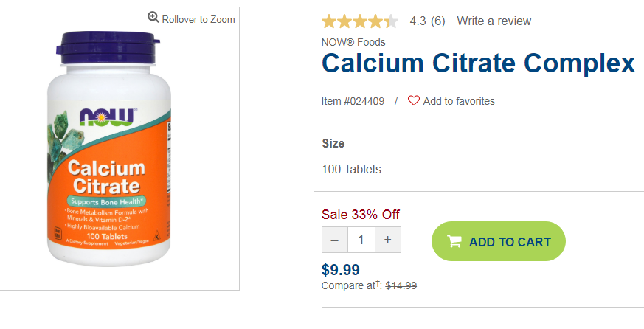Click the Calcium Citrate bottle product image
The width and height of the screenshot is (644, 329).
click(x=110, y=149)
